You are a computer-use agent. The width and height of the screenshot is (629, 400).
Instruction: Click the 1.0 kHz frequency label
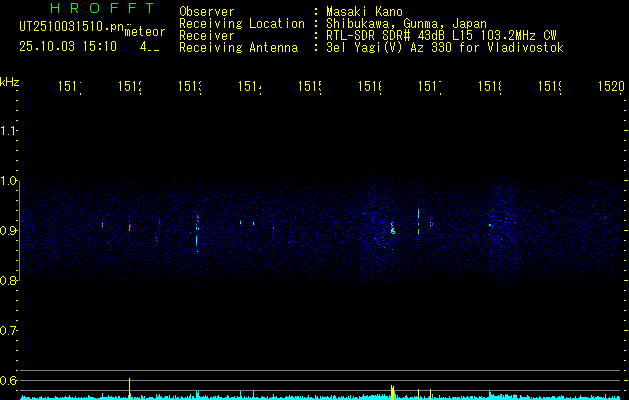(x=8, y=181)
